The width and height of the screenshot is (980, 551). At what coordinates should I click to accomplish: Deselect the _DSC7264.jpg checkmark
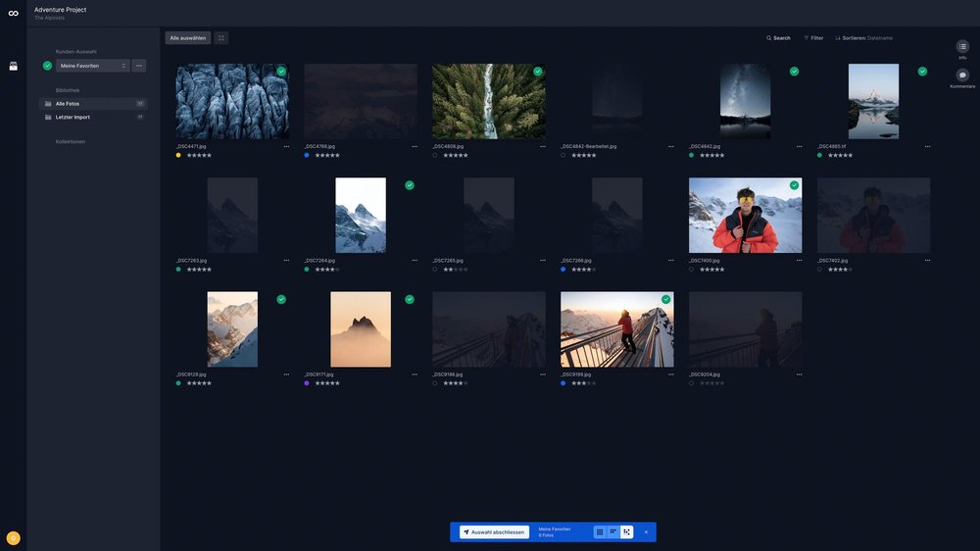[x=410, y=185]
